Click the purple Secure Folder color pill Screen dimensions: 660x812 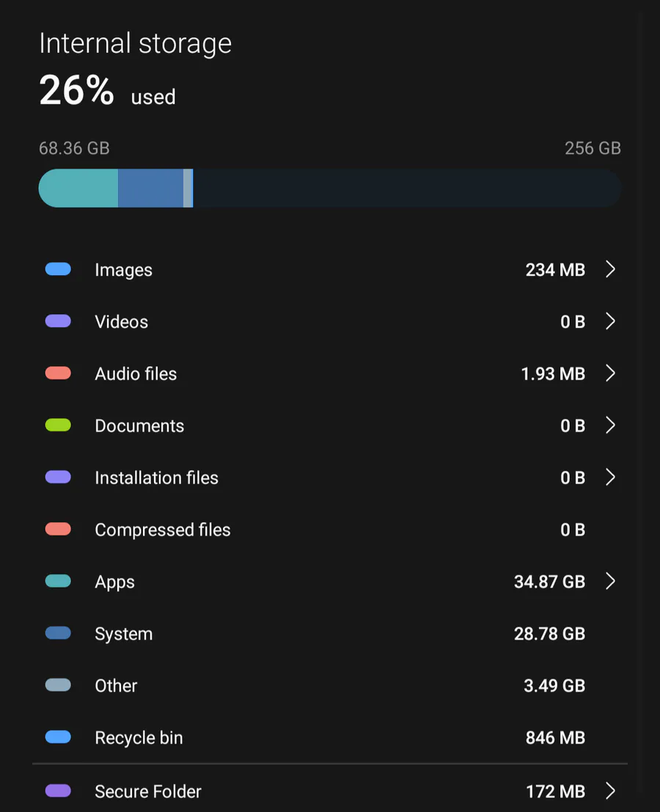tap(58, 791)
